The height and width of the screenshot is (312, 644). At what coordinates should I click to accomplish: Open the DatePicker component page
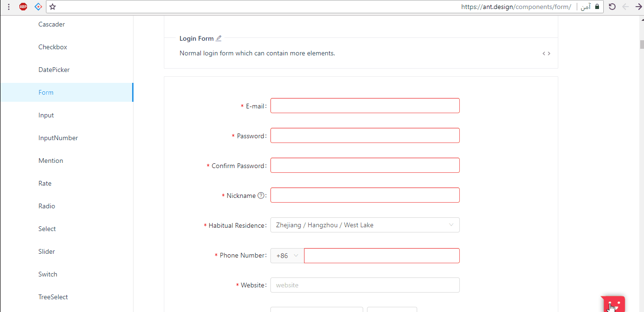54,70
